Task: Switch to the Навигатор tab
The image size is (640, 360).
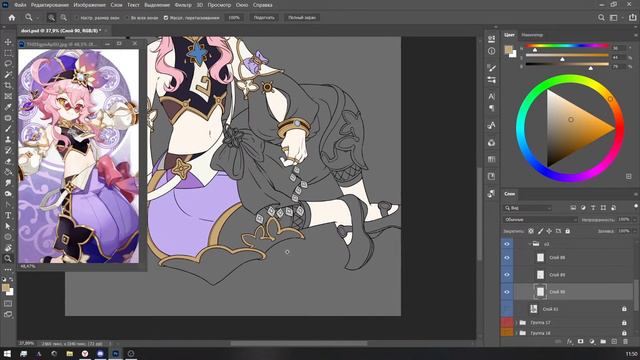Action: click(532, 35)
